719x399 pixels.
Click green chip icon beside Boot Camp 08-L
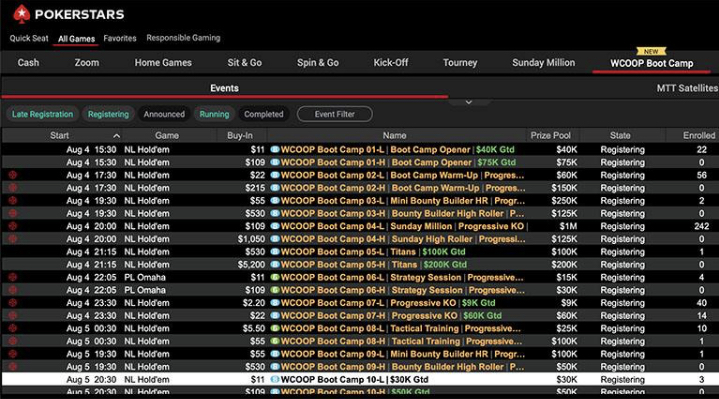point(275,328)
